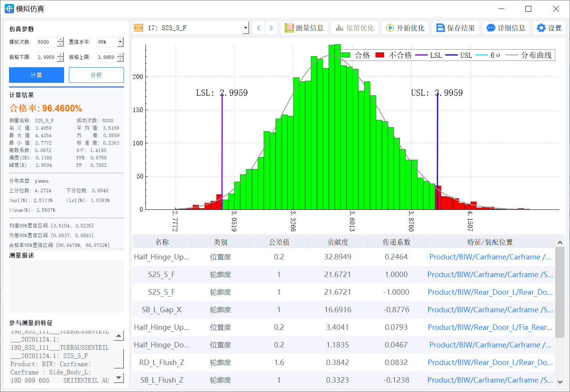The image size is (570, 392).
Task: Go to next measurement with right arrow
Action: (271, 28)
